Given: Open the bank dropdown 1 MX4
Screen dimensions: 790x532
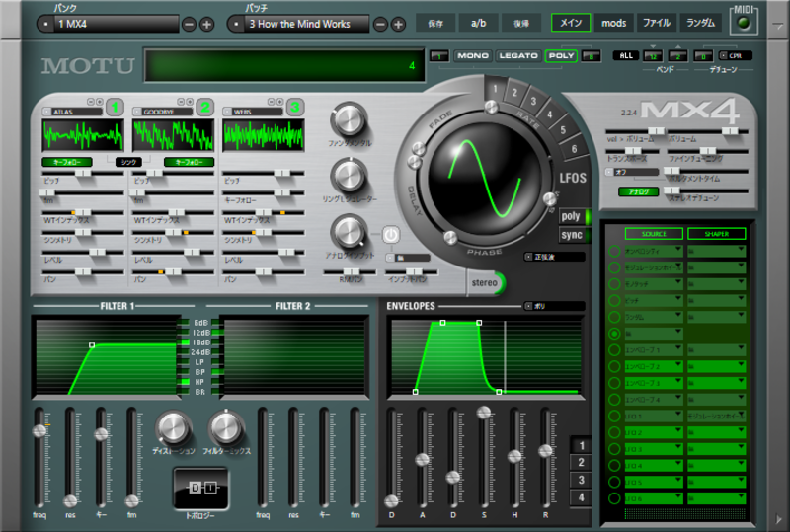Looking at the screenshot, I should point(109,24).
